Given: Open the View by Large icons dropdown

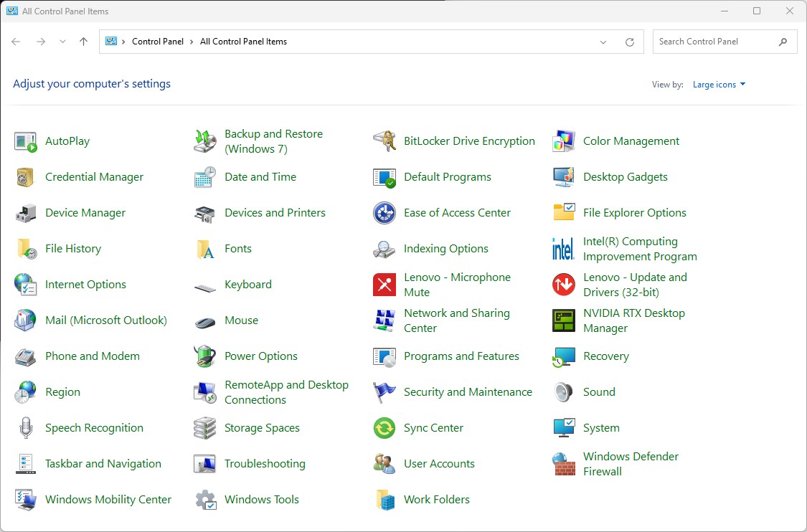Looking at the screenshot, I should coord(719,85).
